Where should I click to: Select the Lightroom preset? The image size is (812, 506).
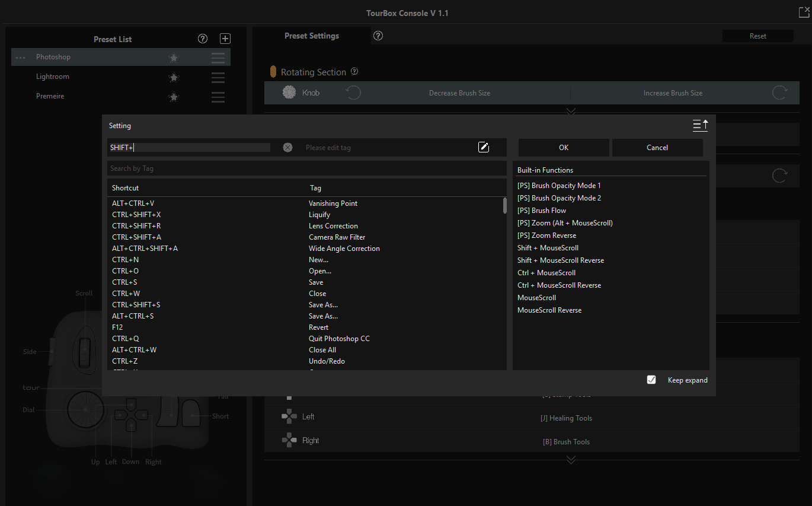pos(53,77)
